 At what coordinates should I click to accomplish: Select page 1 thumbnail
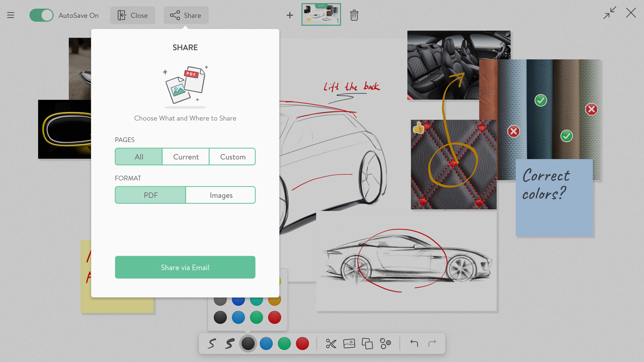coord(321,15)
